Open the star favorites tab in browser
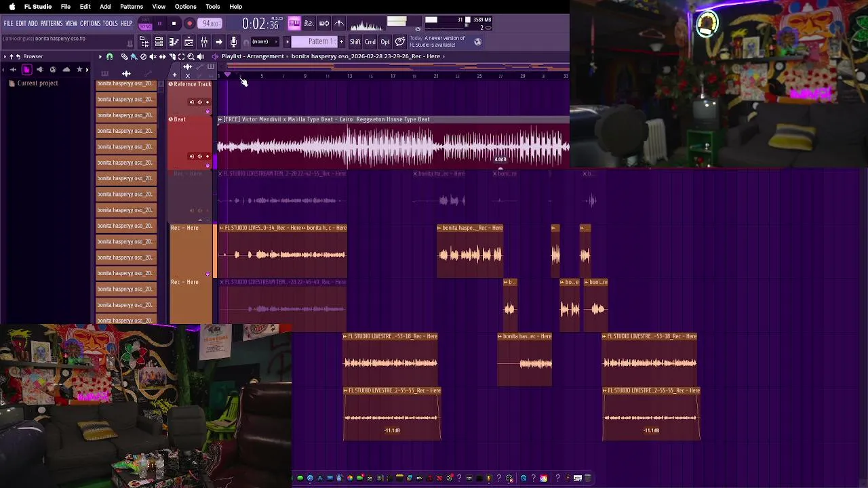Image resolution: width=868 pixels, height=488 pixels. click(x=79, y=70)
